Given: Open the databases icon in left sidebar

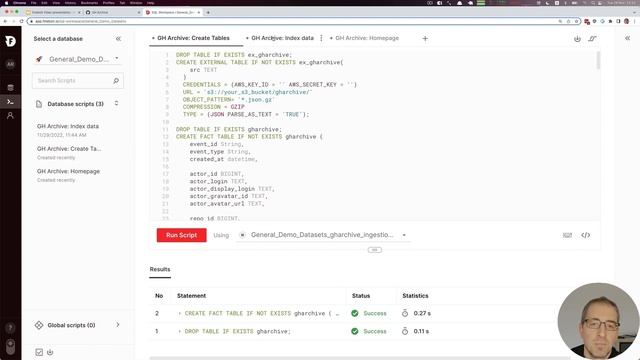Looking at the screenshot, I should tap(10, 87).
